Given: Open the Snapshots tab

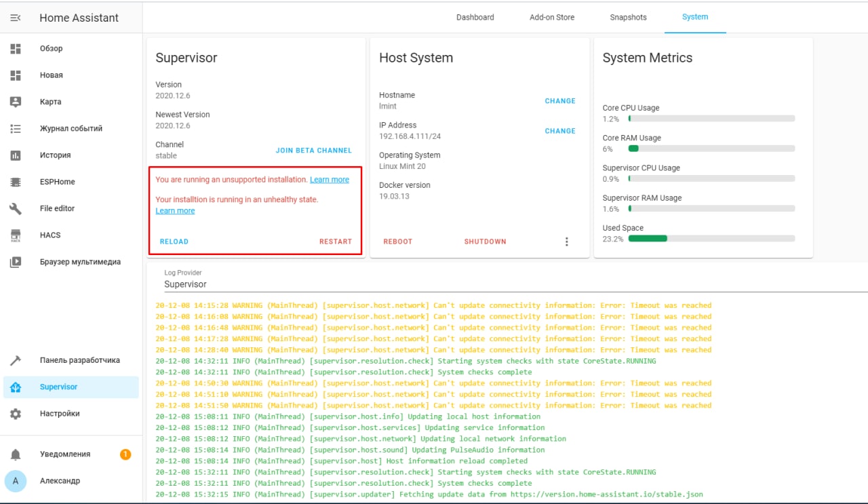Looking at the screenshot, I should pyautogui.click(x=629, y=17).
